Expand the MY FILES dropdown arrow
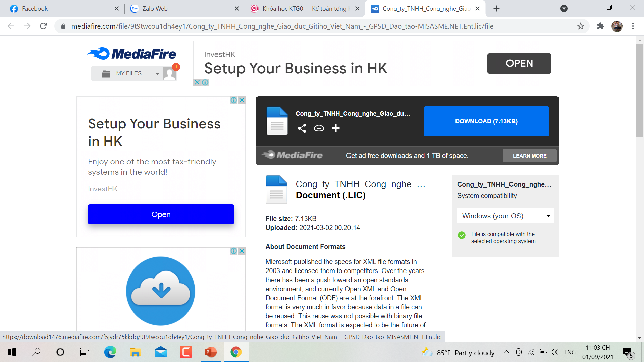644x362 pixels. (x=157, y=74)
